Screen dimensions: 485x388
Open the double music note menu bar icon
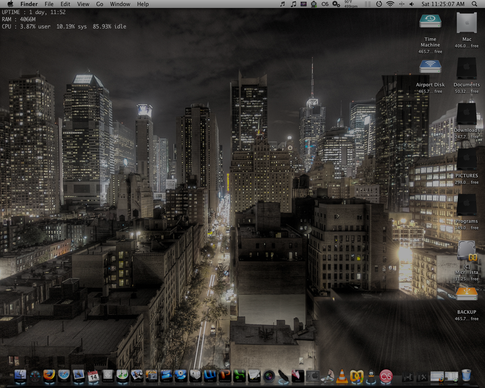point(293,4)
